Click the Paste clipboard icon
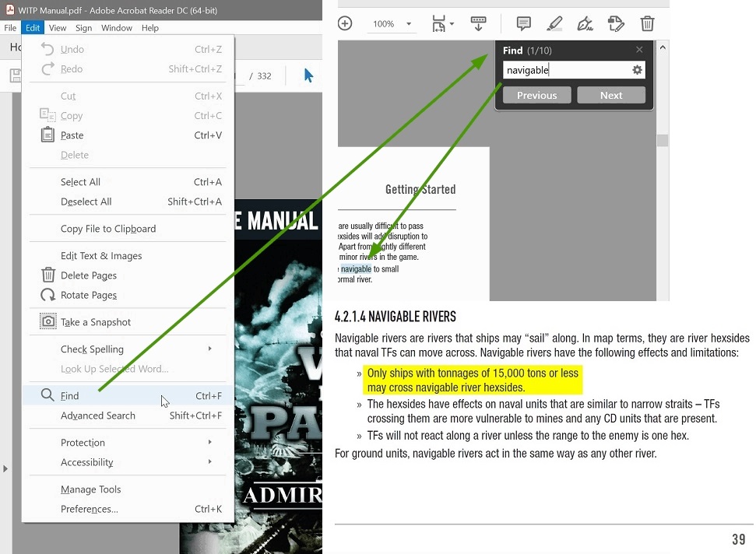Screen dimensions: 756x554 pos(47,135)
